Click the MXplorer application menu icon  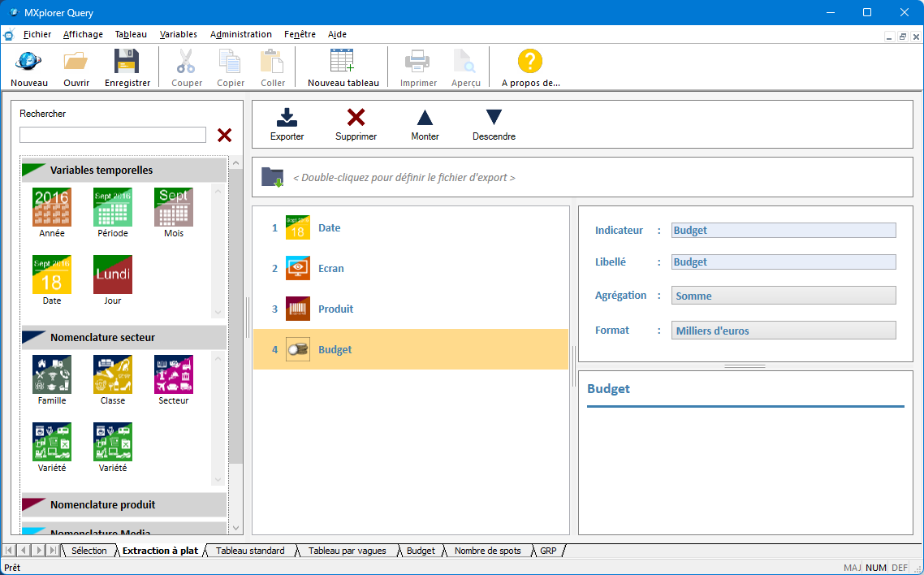click(9, 34)
